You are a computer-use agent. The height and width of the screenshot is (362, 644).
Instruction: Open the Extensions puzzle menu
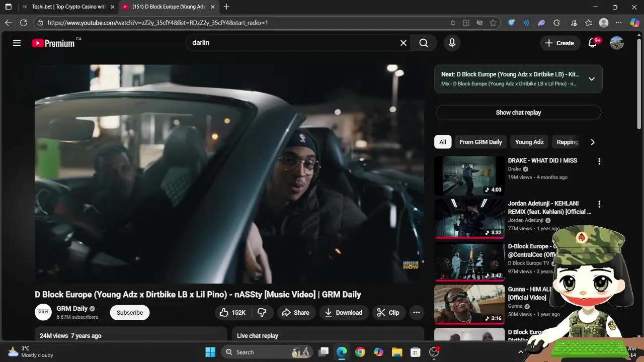556,23
